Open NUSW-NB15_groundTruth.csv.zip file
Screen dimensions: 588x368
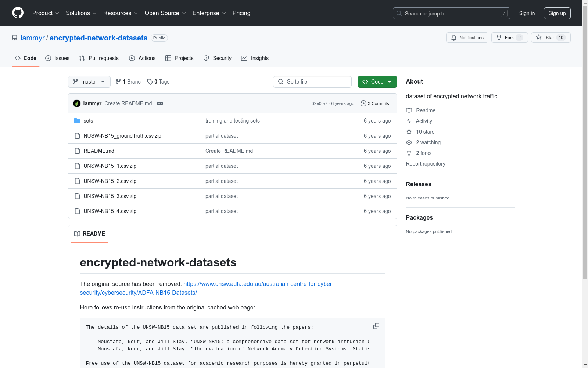tap(122, 136)
